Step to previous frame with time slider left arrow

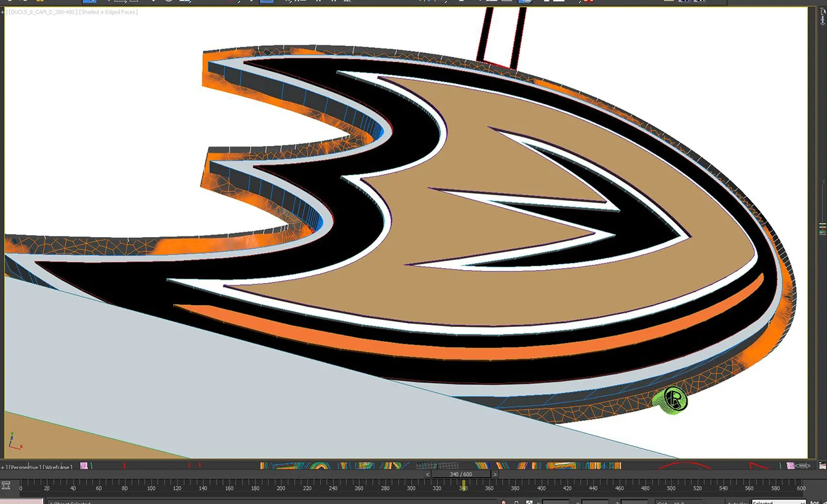(428, 474)
